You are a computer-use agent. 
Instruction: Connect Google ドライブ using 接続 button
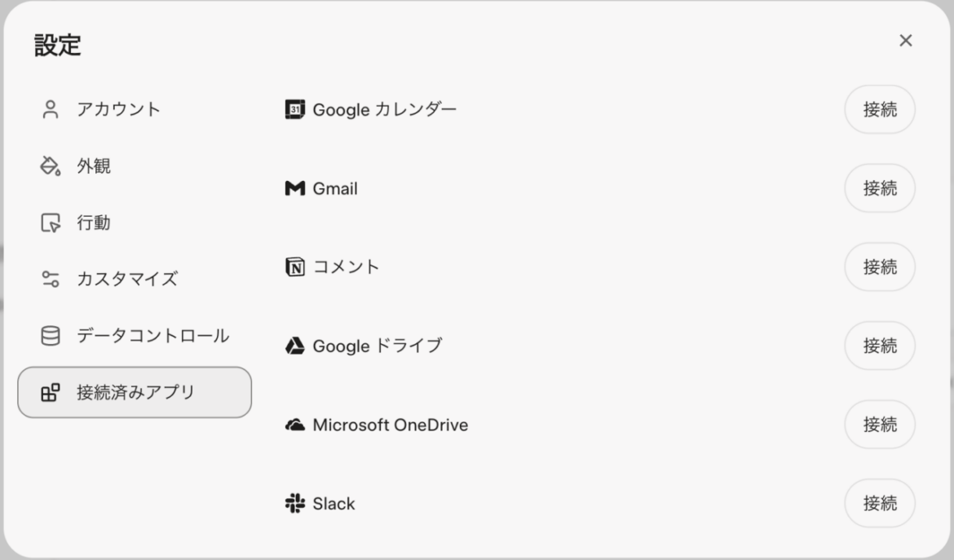[879, 346]
